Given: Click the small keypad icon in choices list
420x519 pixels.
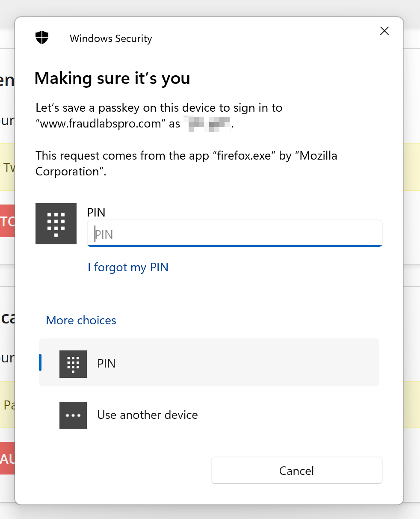Looking at the screenshot, I should (x=73, y=364).
